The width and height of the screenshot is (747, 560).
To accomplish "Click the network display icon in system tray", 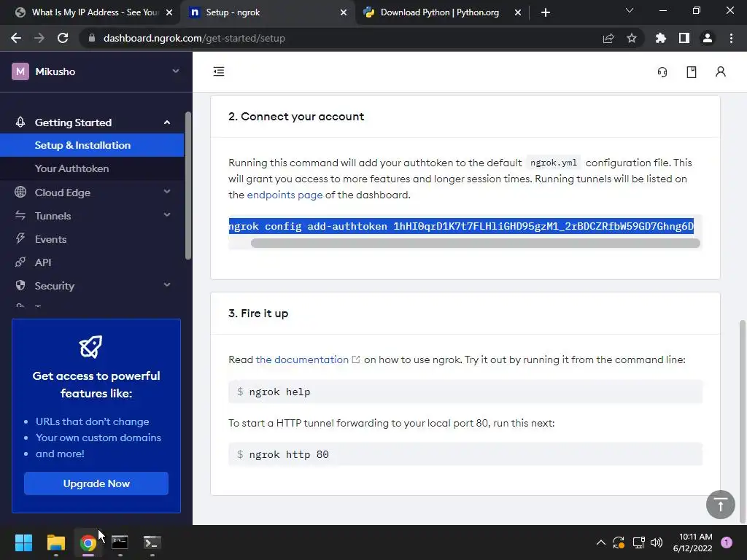I will click(638, 542).
